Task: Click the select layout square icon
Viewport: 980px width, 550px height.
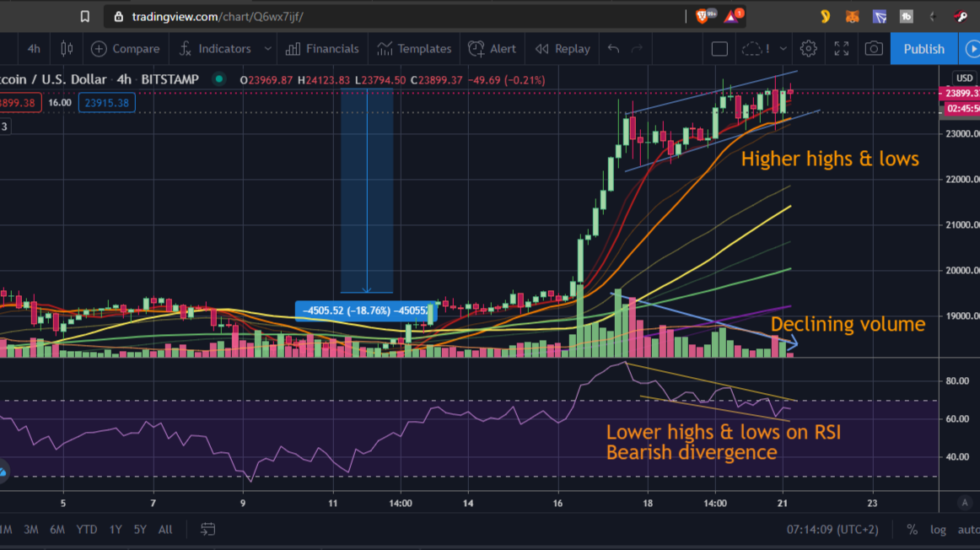Action: [x=719, y=49]
